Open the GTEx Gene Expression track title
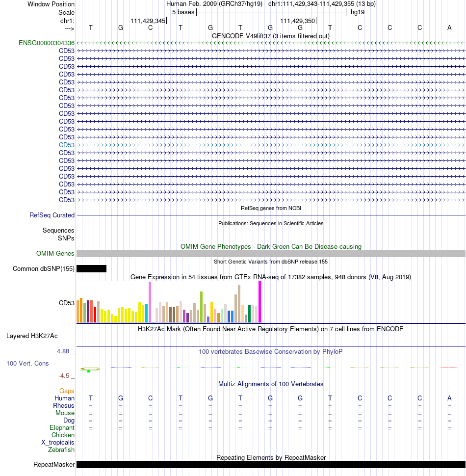 coord(271,277)
